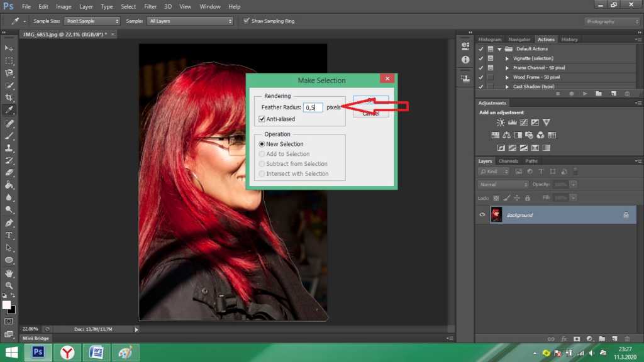Select the Clone Stamp tool

[9, 148]
